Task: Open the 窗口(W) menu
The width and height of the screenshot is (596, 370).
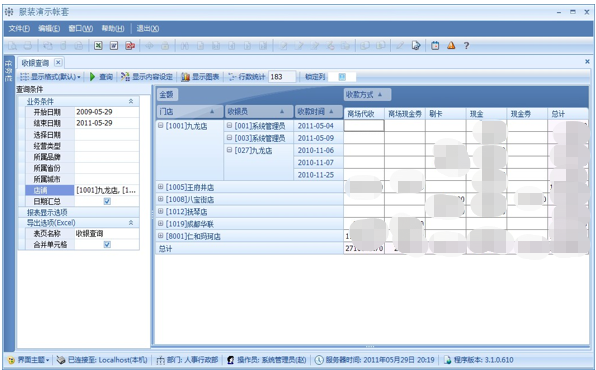Action: pyautogui.click(x=81, y=29)
